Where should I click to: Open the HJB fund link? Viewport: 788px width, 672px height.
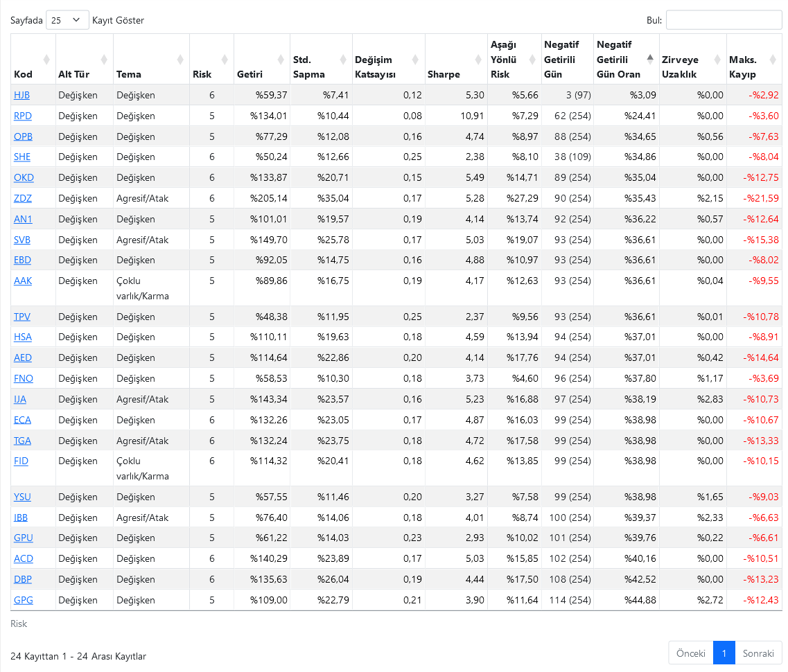point(21,95)
